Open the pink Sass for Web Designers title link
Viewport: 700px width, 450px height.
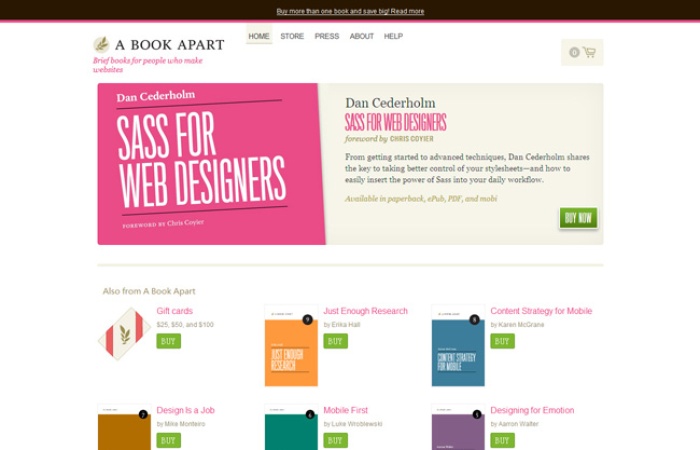(396, 122)
